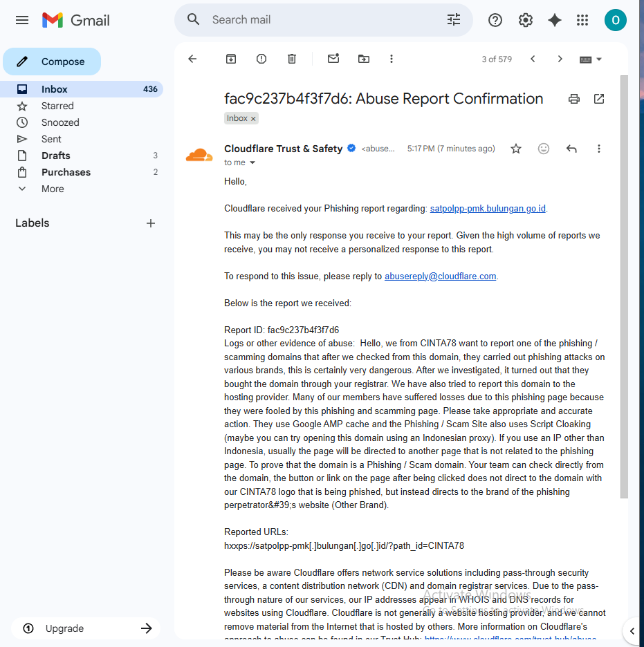Click the Report ID line text
Screen dimensions: 644x647
tap(282, 330)
